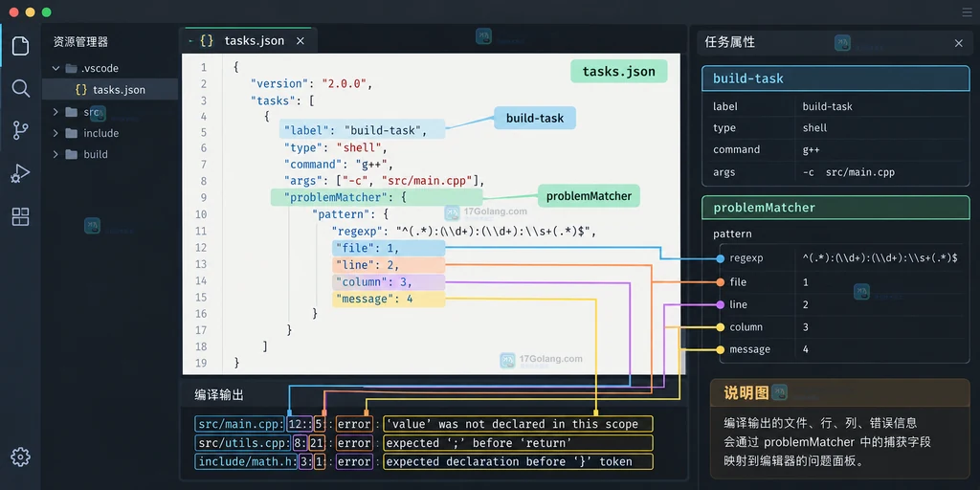Open Source Control branch icon
980x490 pixels.
tap(21, 130)
